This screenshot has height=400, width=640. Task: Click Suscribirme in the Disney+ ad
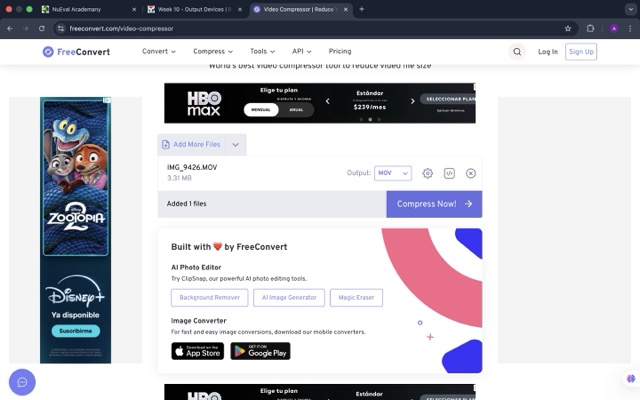[76, 331]
